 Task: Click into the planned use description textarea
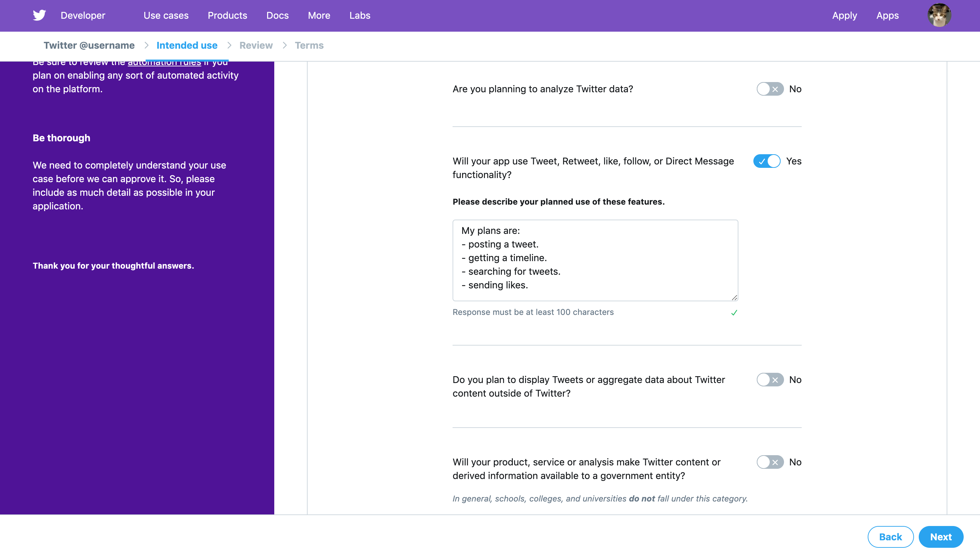tap(595, 260)
